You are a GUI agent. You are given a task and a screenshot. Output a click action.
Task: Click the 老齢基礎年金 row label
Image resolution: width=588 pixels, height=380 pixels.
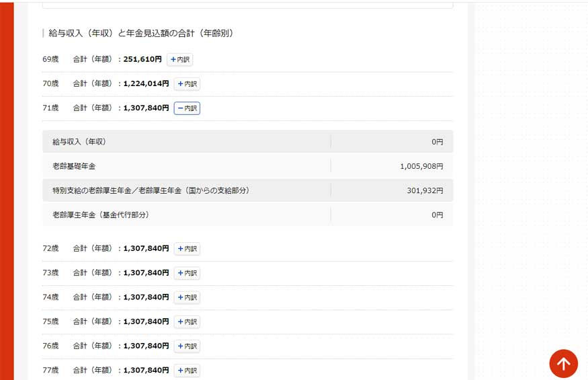pyautogui.click(x=74, y=166)
